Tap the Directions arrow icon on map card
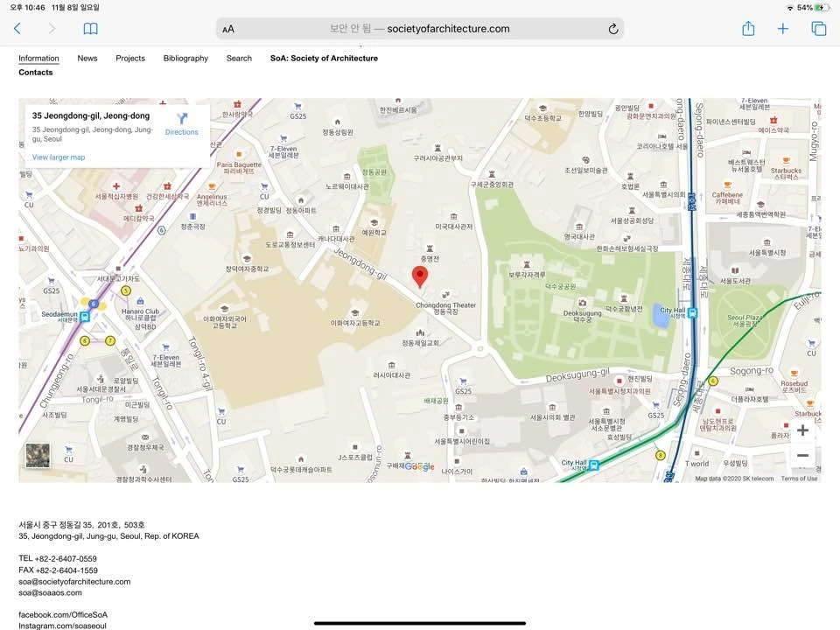The width and height of the screenshot is (840, 630). click(182, 118)
